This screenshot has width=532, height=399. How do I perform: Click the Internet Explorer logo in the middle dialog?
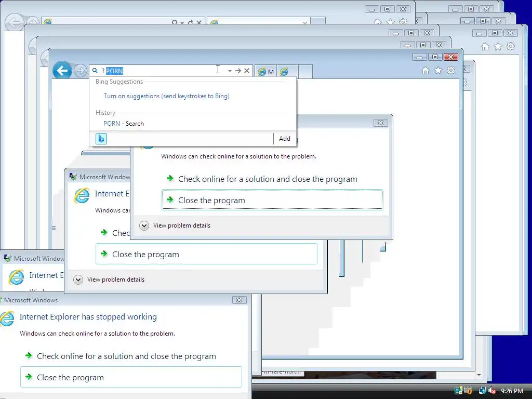(x=82, y=195)
